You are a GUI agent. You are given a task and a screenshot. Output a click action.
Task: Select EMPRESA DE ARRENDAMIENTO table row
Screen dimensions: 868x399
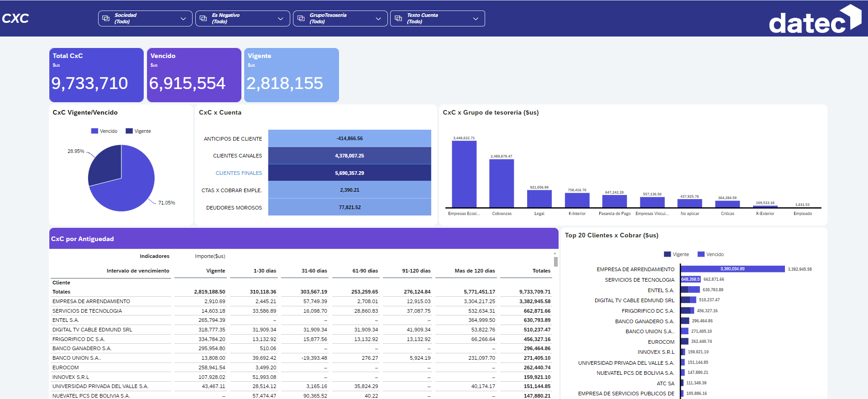(x=301, y=301)
